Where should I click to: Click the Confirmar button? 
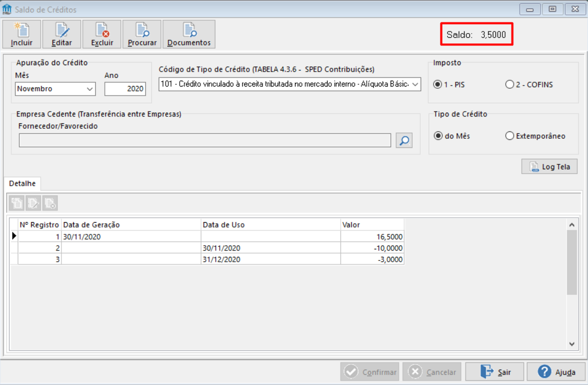click(370, 372)
